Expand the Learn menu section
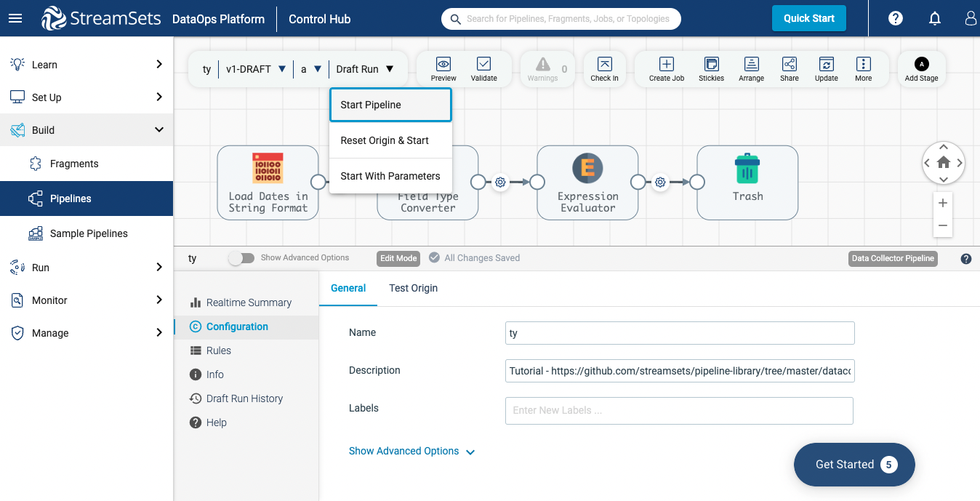 [x=87, y=64]
